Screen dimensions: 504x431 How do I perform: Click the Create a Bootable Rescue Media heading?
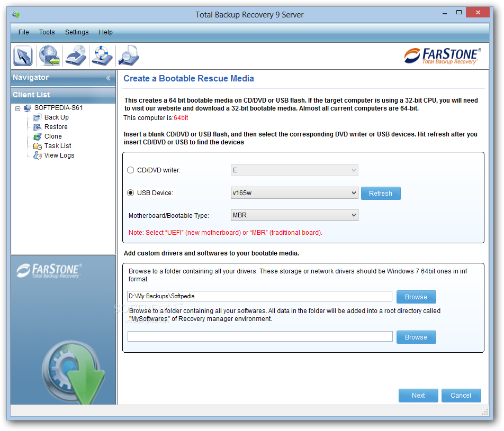[x=188, y=79]
